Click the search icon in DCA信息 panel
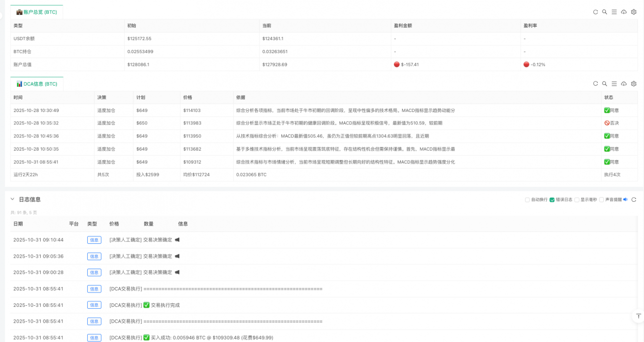The width and height of the screenshot is (644, 342). 604,84
